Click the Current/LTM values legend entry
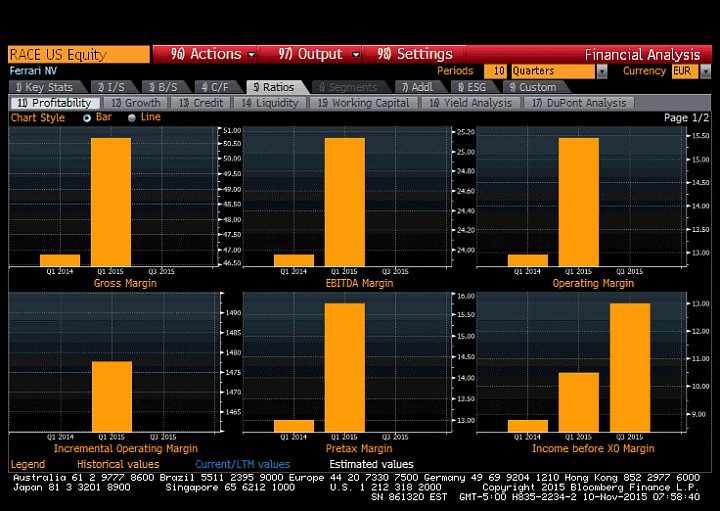 (242, 464)
